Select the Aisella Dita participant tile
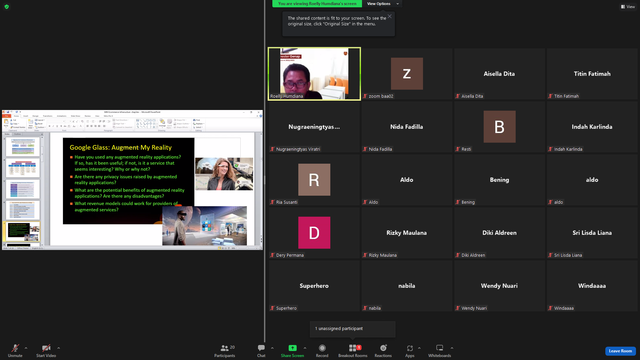640x360 pixels. click(499, 74)
